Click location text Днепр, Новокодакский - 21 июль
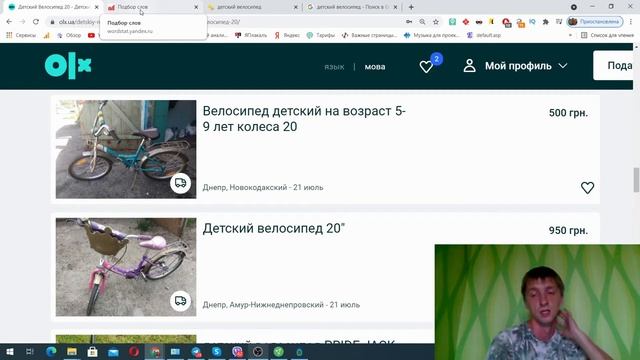The height and width of the screenshot is (360, 640). pos(263,187)
